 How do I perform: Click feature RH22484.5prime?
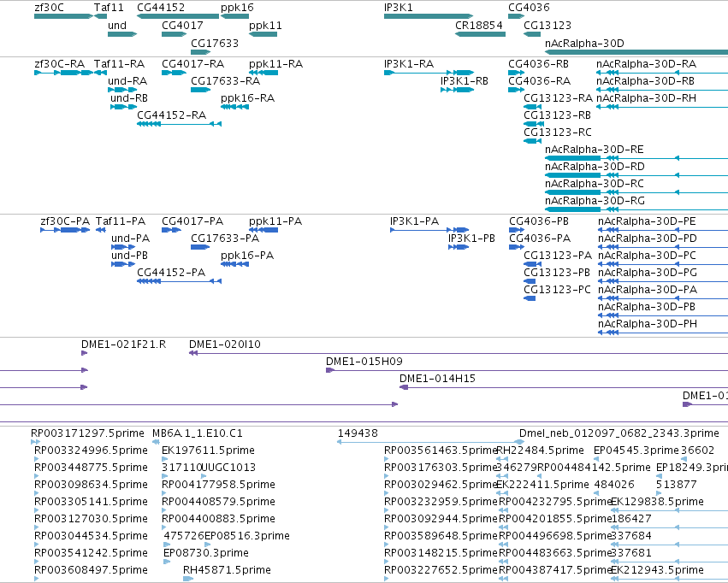click(502, 459)
